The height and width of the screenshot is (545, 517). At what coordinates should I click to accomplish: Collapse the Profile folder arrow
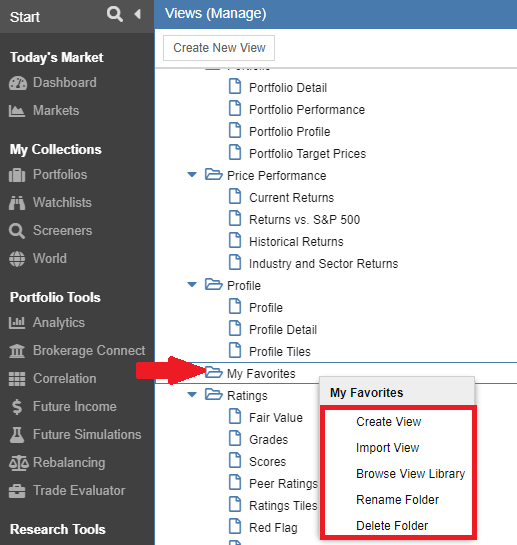pos(192,285)
